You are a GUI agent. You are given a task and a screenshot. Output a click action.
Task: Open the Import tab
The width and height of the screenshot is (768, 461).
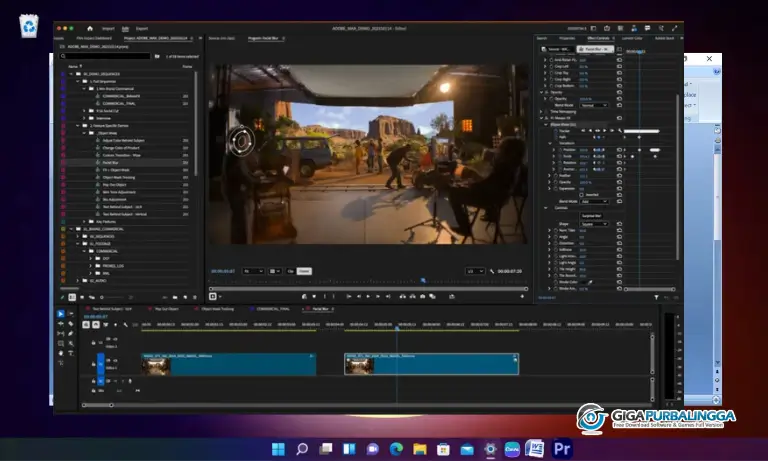pyautogui.click(x=108, y=28)
